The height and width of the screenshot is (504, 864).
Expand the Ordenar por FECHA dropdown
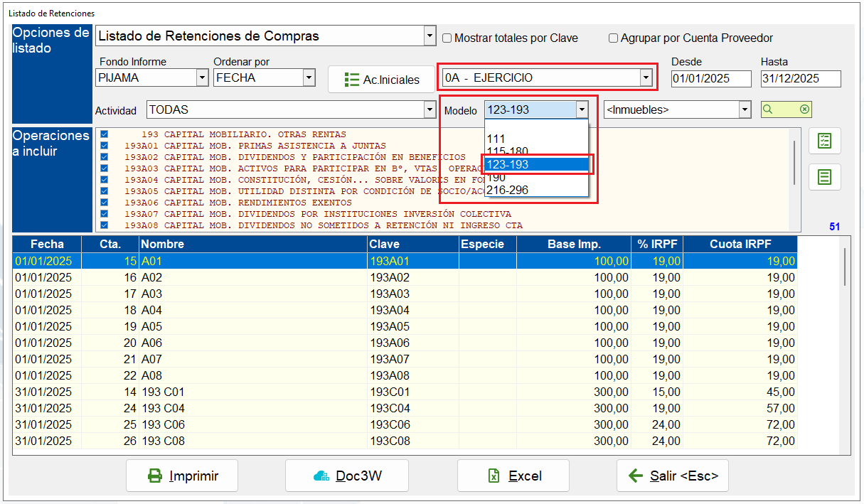(309, 77)
